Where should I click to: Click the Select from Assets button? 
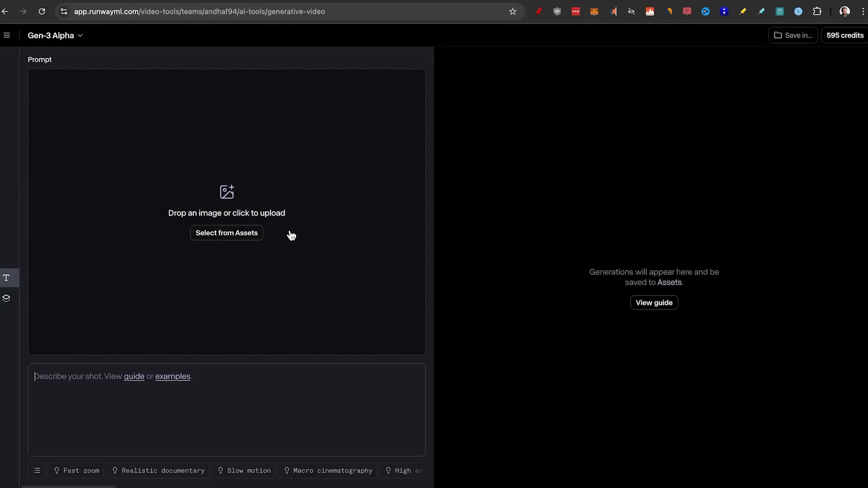(226, 233)
